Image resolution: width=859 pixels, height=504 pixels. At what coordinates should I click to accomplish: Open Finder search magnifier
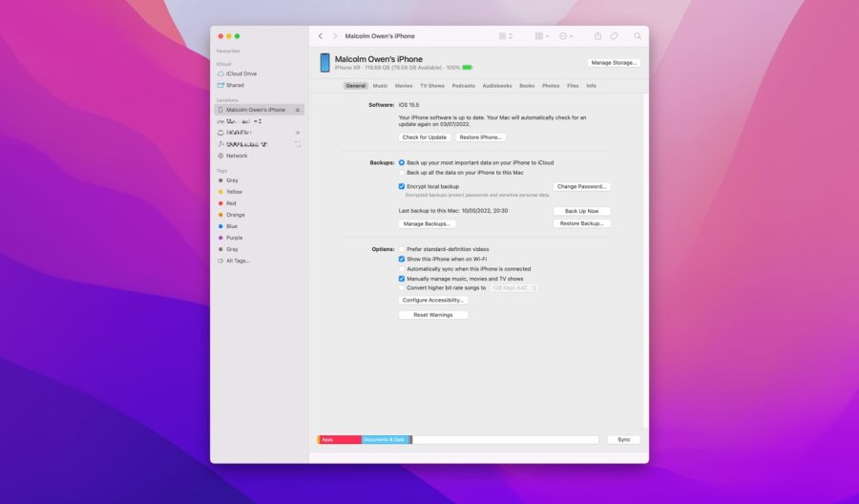pyautogui.click(x=638, y=36)
